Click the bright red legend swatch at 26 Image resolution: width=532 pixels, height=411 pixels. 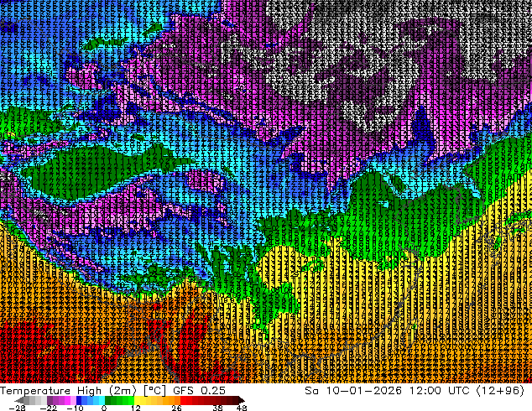point(183,400)
